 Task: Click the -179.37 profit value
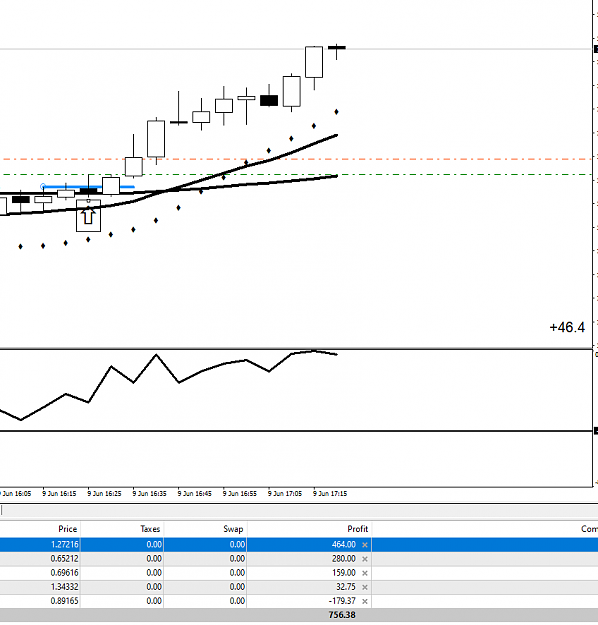(342, 601)
